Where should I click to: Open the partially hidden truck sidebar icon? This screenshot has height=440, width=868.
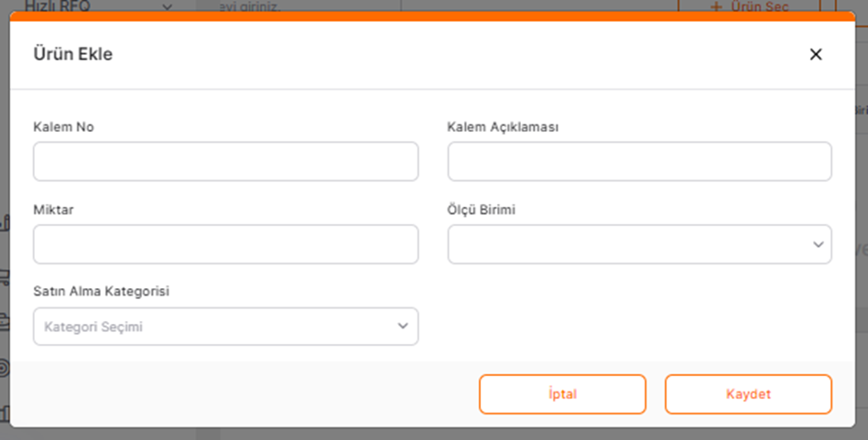click(5, 276)
